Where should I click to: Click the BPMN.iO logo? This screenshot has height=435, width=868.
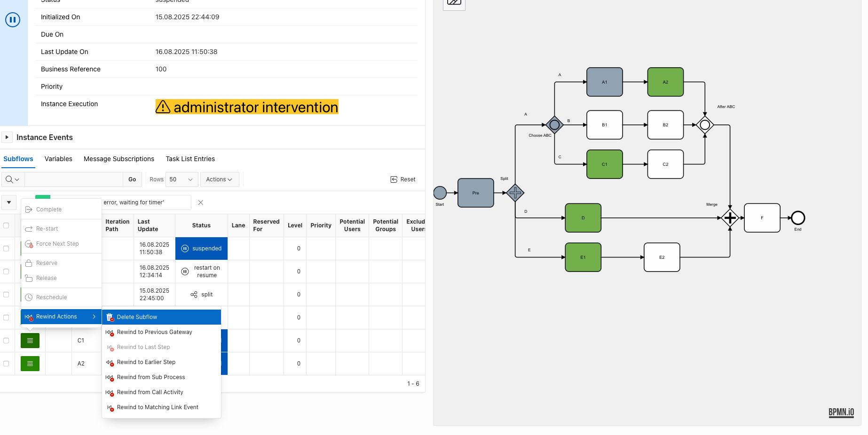(841, 412)
